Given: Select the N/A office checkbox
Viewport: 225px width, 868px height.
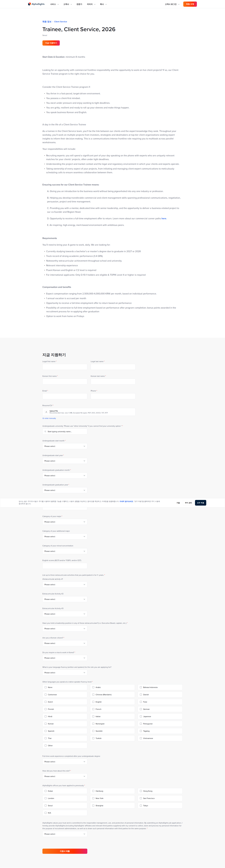Looking at the screenshot, I should tap(46, 813).
